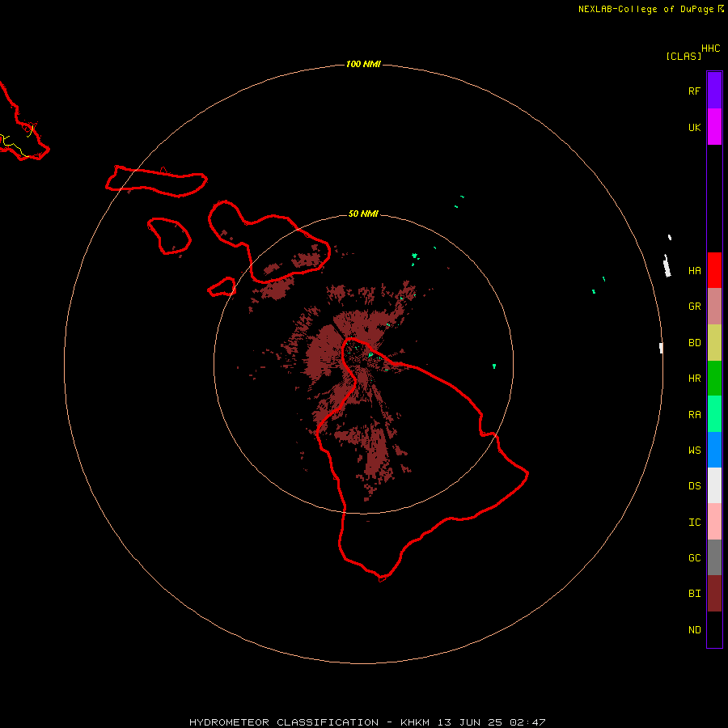Click the BI legend label
The image size is (728, 728).
point(694,594)
